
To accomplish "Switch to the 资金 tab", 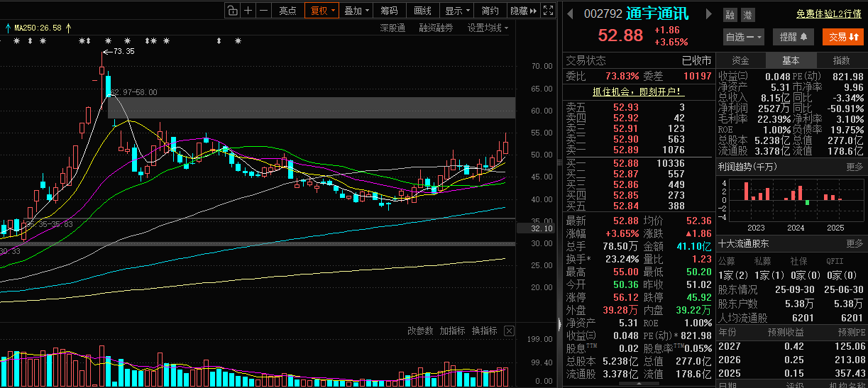I will (740, 60).
